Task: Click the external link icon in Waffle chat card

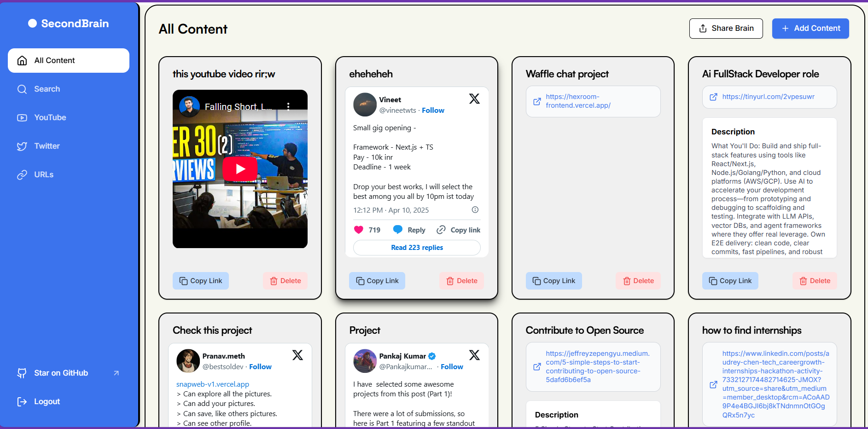Action: 537,101
